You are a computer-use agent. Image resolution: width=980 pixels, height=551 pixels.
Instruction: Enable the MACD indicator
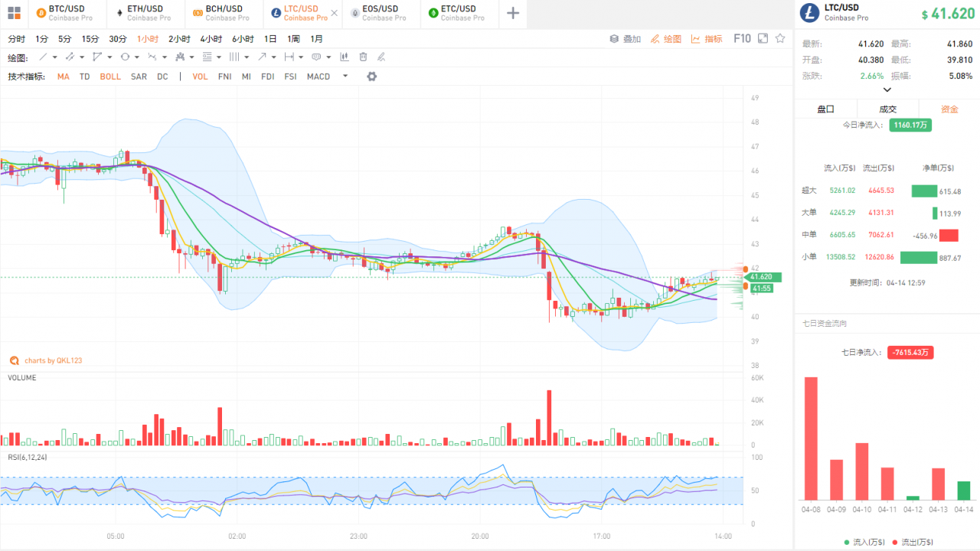[318, 77]
